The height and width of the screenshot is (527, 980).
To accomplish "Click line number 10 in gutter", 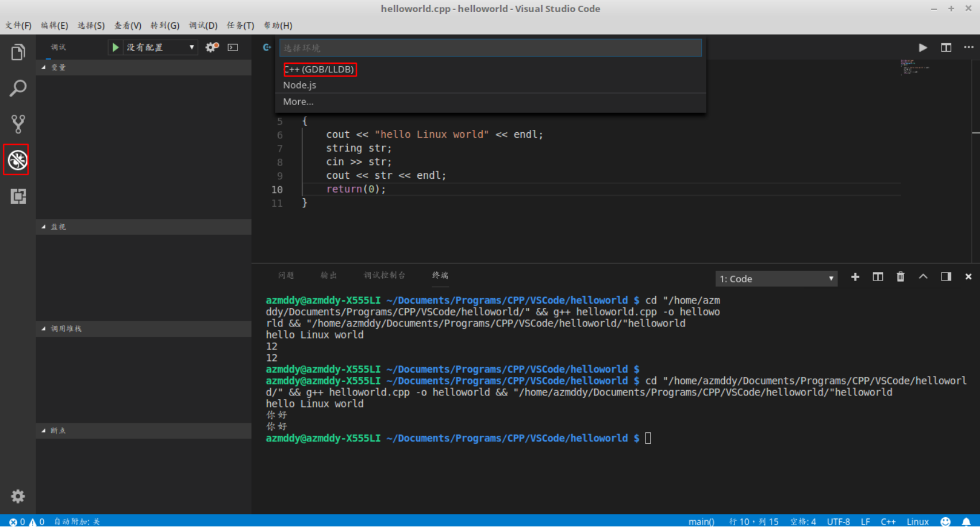I will pyautogui.click(x=277, y=190).
